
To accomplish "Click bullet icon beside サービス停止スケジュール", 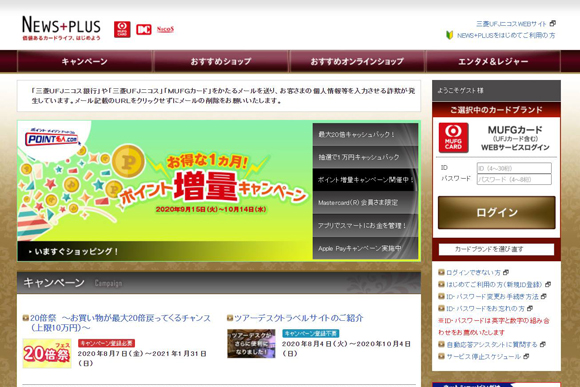I will [441, 356].
